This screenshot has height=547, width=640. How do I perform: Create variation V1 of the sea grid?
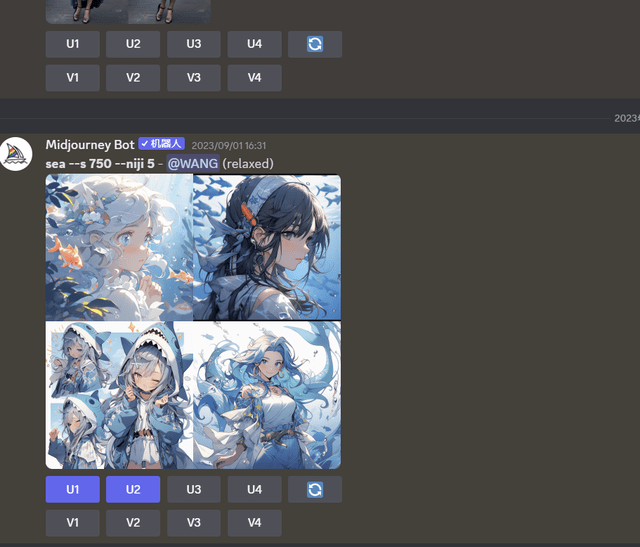[73, 523]
